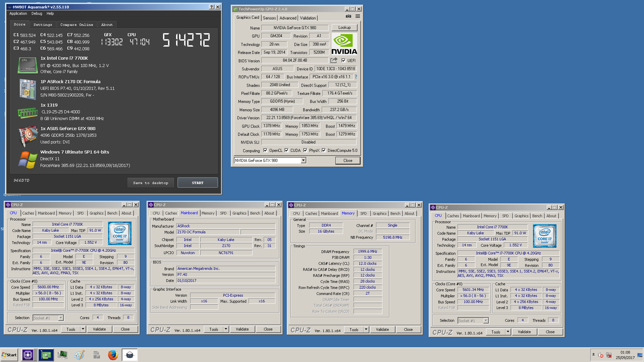Image resolution: width=644 pixels, height=362 pixels.
Task: Click the BIOS export share icon in GPU-Z
Action: coord(334,60)
